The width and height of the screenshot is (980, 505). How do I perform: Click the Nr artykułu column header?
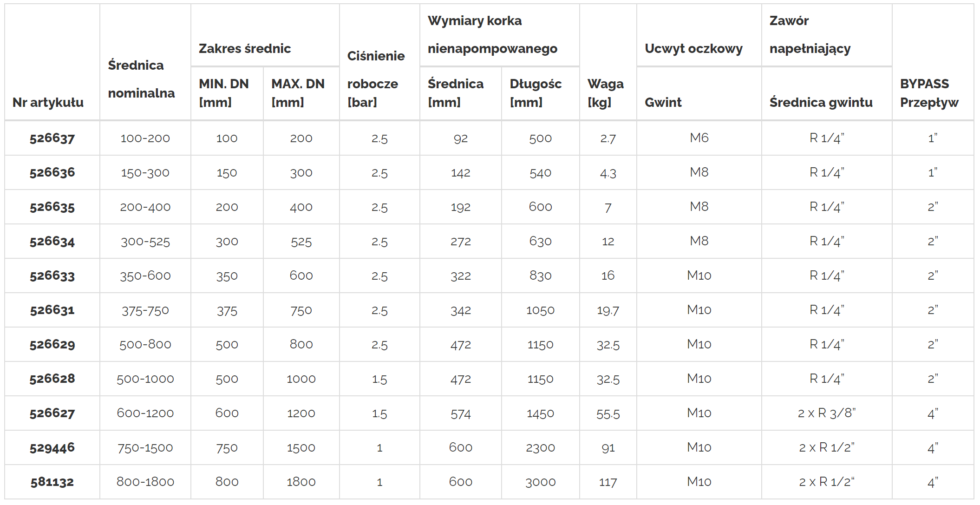48,102
